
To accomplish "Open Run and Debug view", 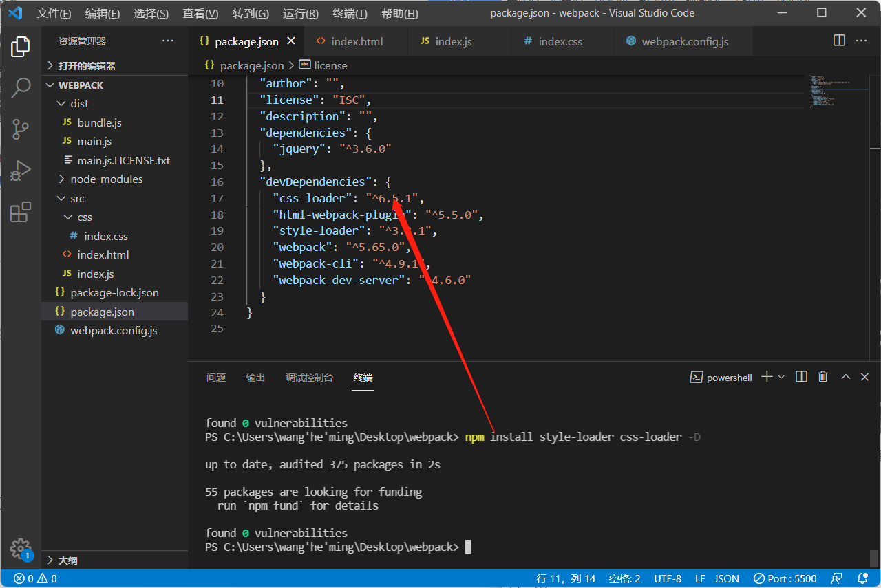I will tap(21, 170).
